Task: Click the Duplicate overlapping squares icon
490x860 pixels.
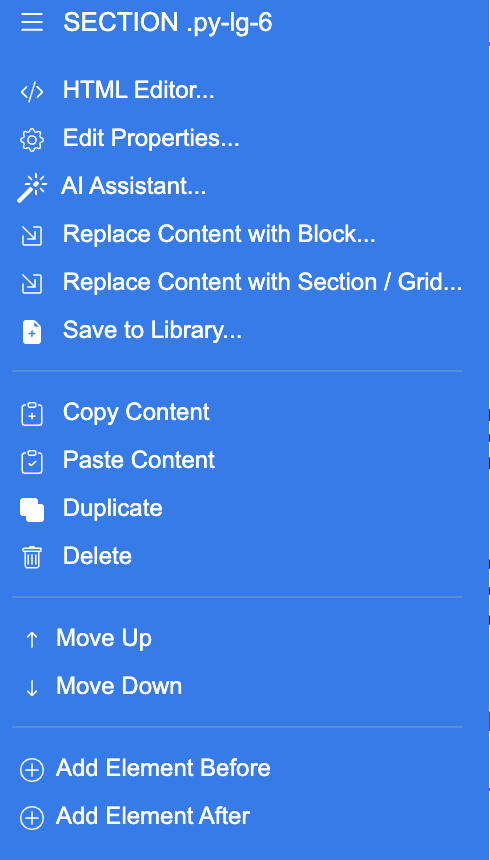Action: click(x=32, y=510)
